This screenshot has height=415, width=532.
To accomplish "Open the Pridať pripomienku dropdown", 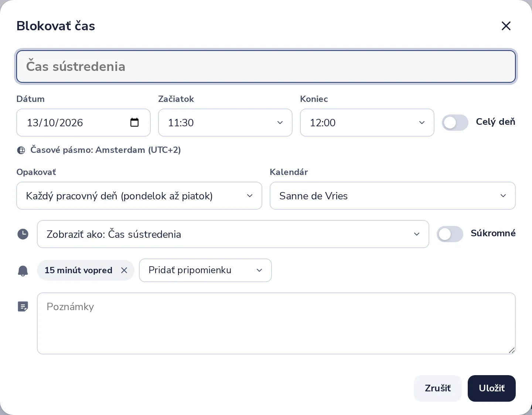I will point(205,270).
